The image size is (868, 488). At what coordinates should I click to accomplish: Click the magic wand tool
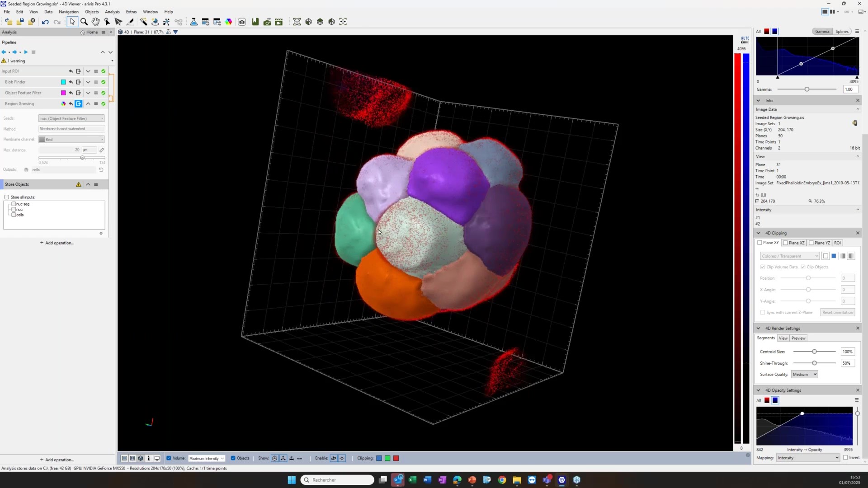click(x=143, y=22)
